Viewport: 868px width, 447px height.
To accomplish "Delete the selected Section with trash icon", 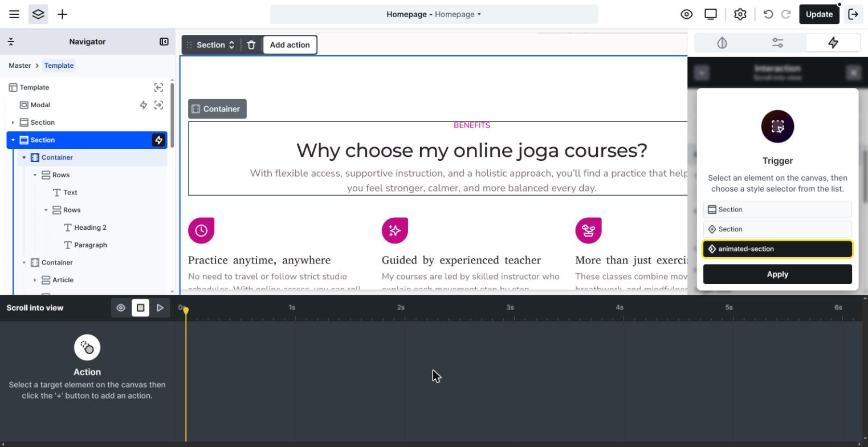I will (x=251, y=45).
